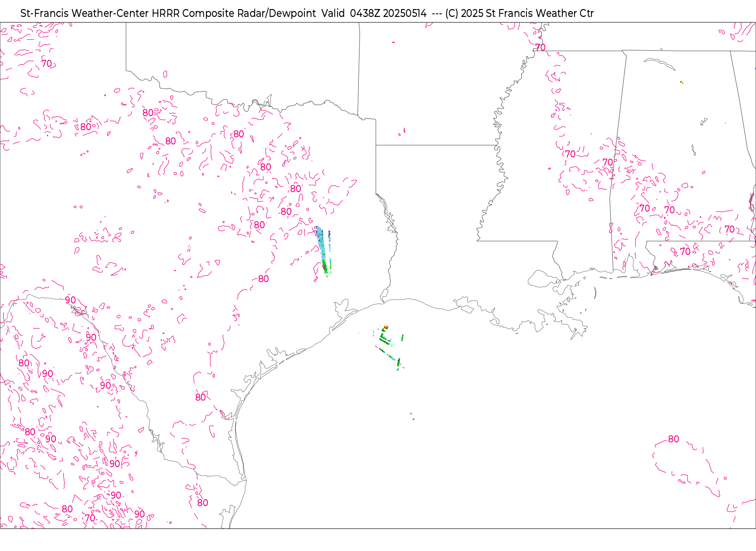The width and height of the screenshot is (756, 551).
Task: Click the green radar streaks offshore in the Gulf
Action: (389, 348)
